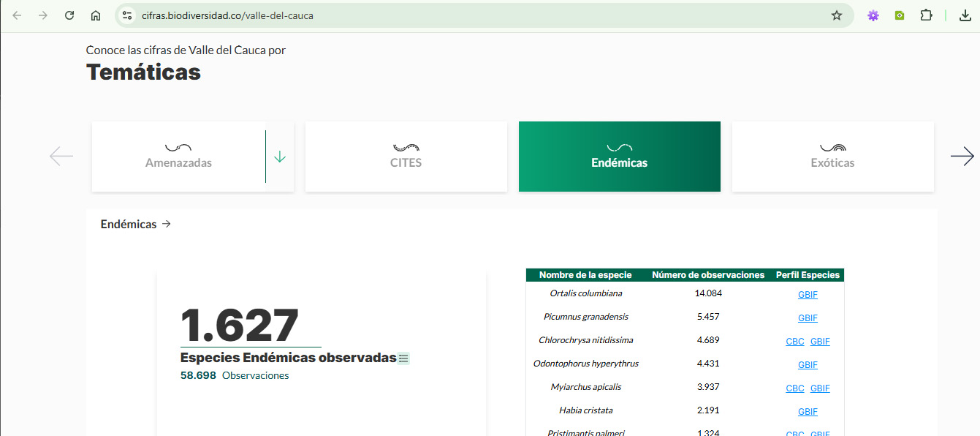Open GBIF profile for Myiarchus apicalis
Screen dimensions: 980x436
pos(820,388)
